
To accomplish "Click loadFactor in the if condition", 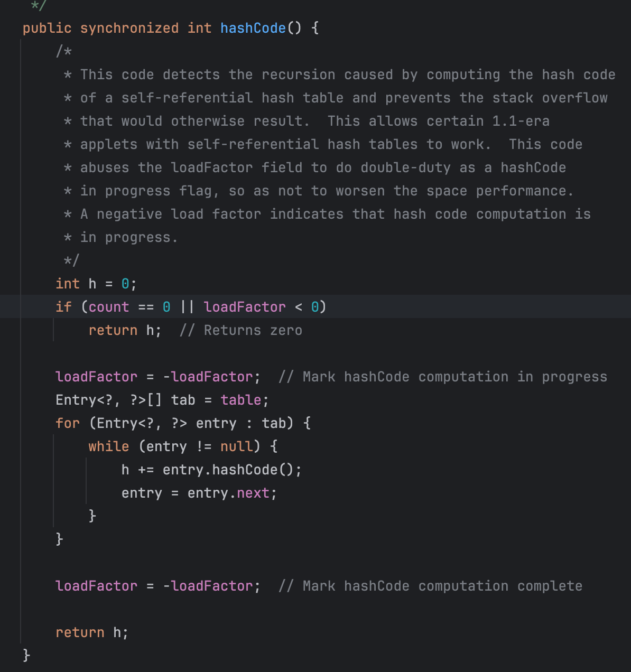I will tap(245, 307).
